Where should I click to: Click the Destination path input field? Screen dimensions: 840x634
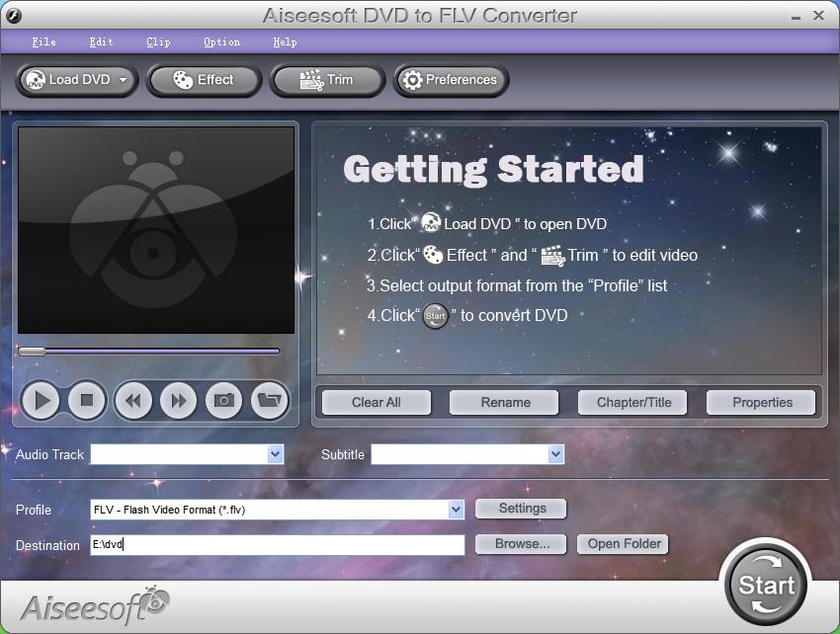tap(278, 544)
